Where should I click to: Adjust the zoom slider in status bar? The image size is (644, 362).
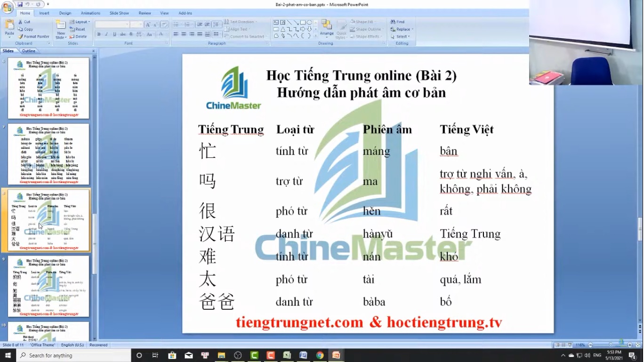(x=610, y=345)
